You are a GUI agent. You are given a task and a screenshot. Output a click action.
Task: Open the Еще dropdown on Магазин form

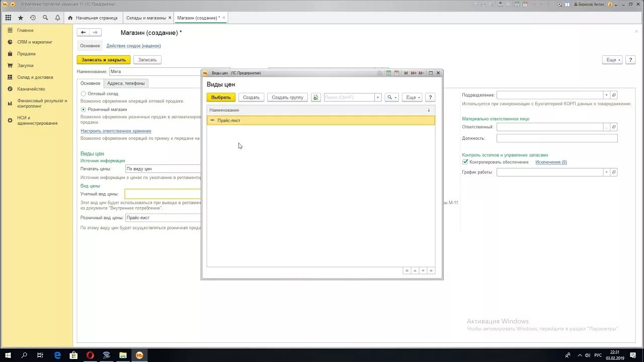click(612, 60)
